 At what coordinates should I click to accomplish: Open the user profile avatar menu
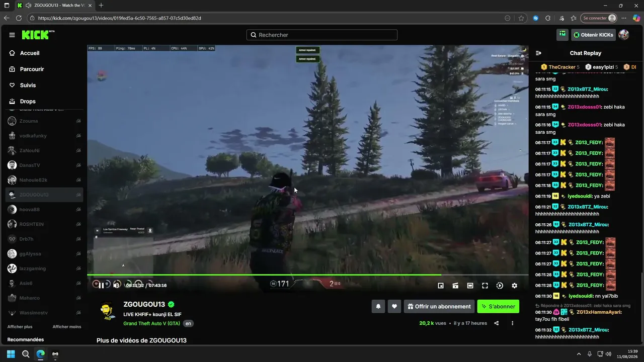624,35
